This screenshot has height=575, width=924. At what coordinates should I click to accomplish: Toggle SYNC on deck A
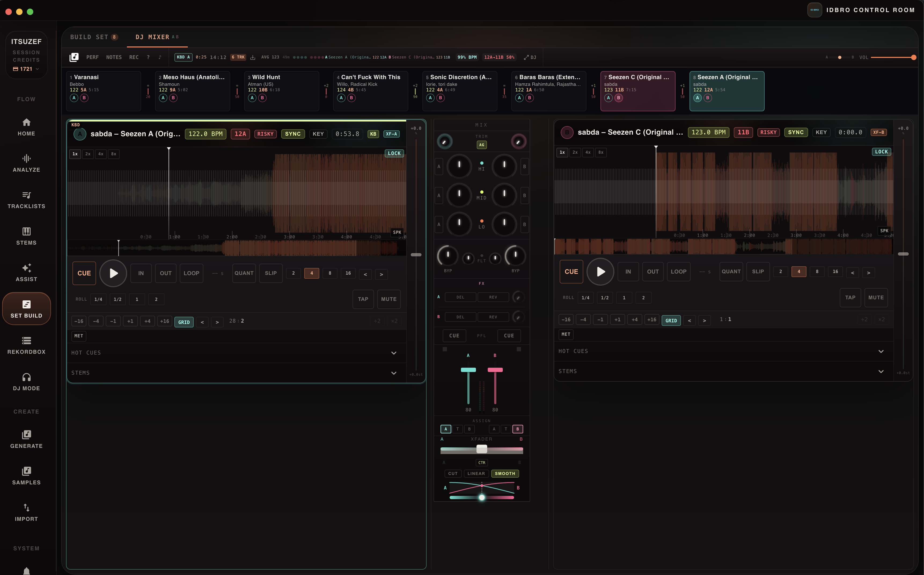[292, 134]
